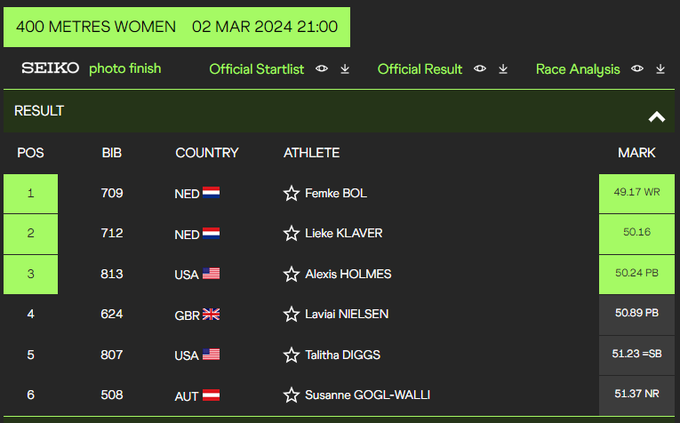Click star next to Alexis HOLMES

click(292, 274)
